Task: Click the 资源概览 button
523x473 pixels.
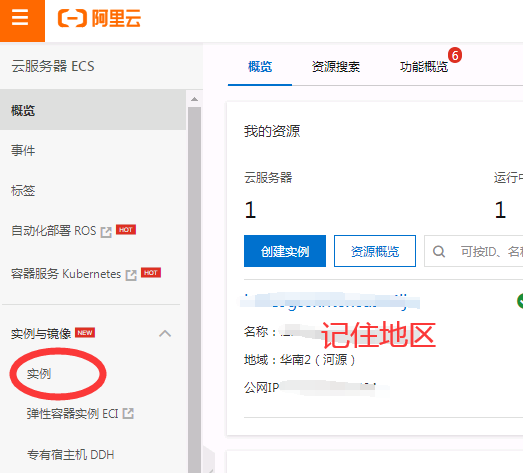Action: [x=375, y=251]
